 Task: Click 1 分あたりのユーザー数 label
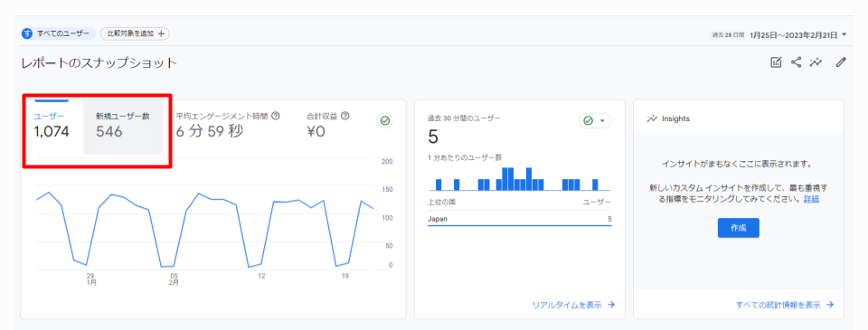(465, 157)
